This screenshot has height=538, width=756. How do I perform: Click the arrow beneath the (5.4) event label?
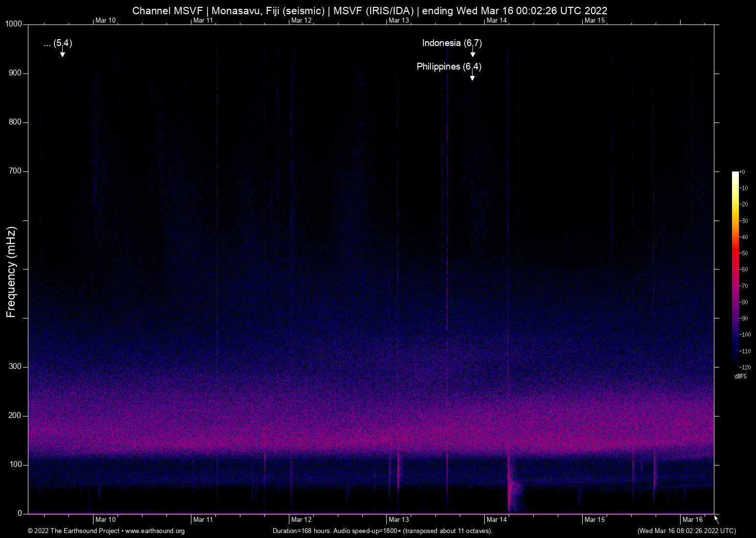coord(62,53)
